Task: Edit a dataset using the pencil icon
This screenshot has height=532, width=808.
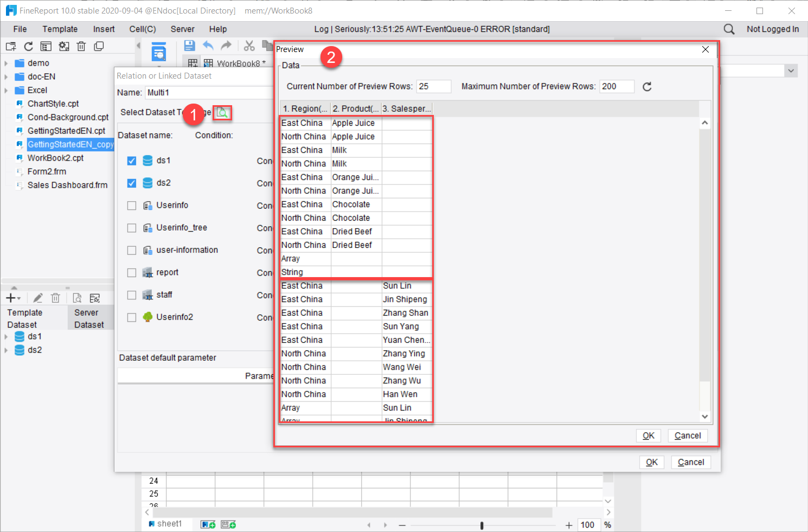Action: (x=37, y=298)
